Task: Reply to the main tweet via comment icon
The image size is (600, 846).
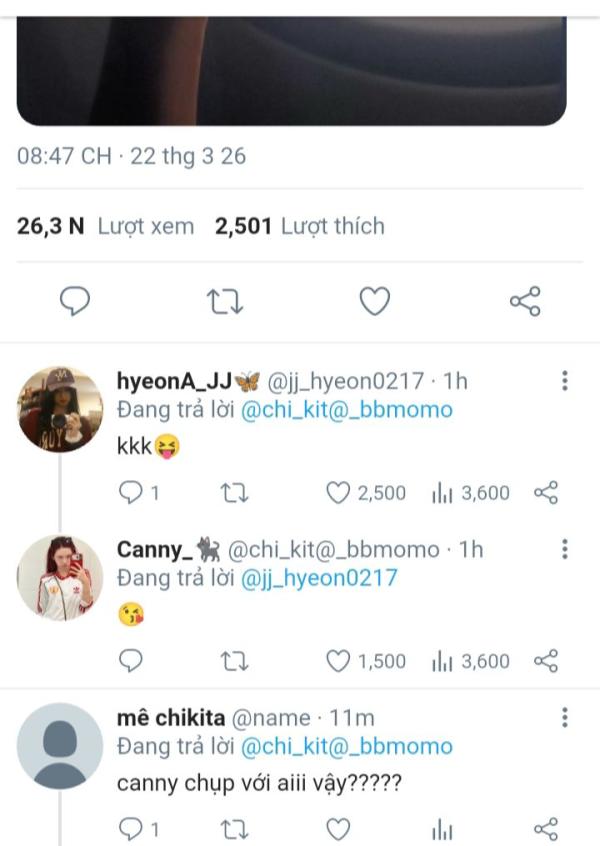Action: (75, 301)
